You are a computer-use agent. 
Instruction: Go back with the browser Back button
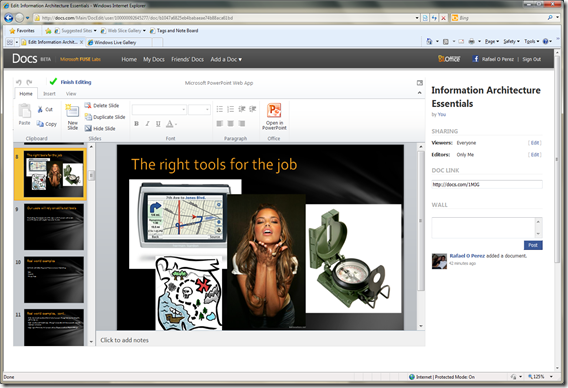click(9, 17)
